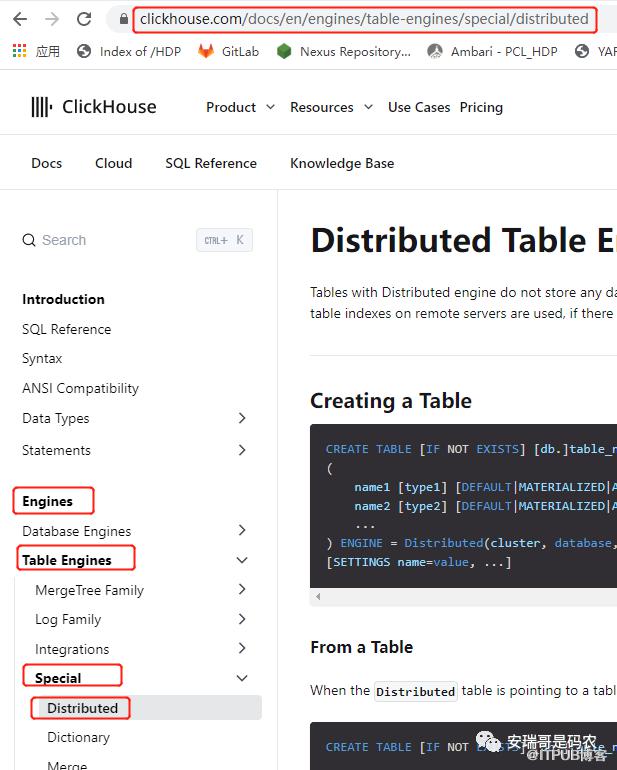The width and height of the screenshot is (617, 770).
Task: Switch to the SQL Reference tab
Action: coord(211,163)
